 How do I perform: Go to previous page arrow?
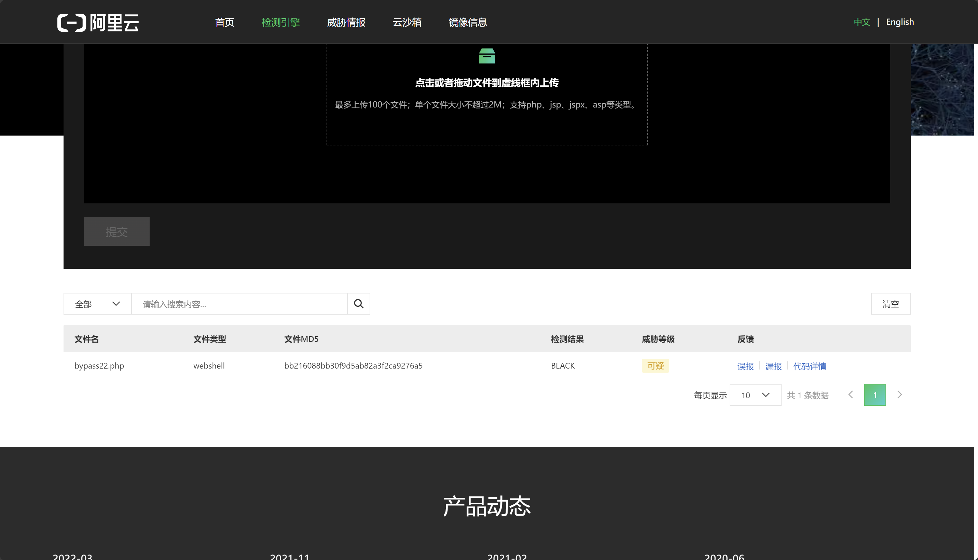tap(851, 394)
